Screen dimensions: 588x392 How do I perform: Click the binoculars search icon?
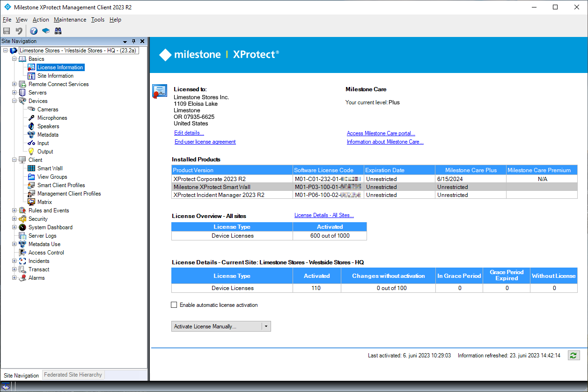click(58, 30)
